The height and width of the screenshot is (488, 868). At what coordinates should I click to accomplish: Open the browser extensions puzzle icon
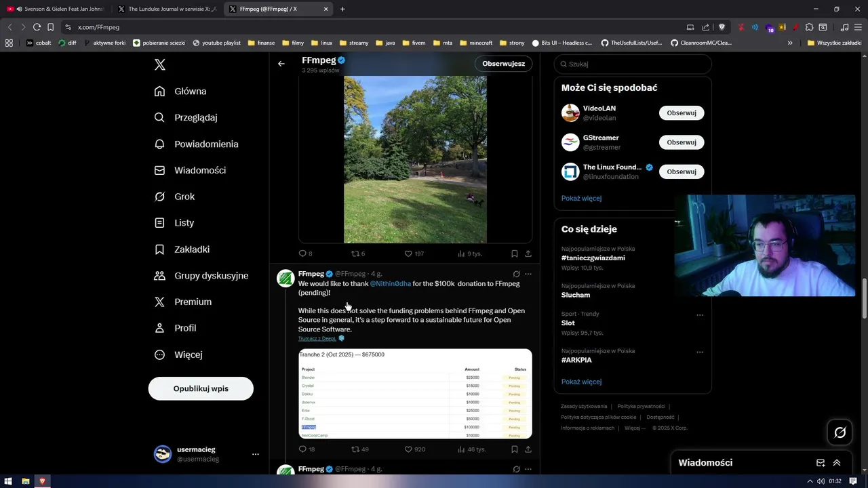(x=809, y=27)
